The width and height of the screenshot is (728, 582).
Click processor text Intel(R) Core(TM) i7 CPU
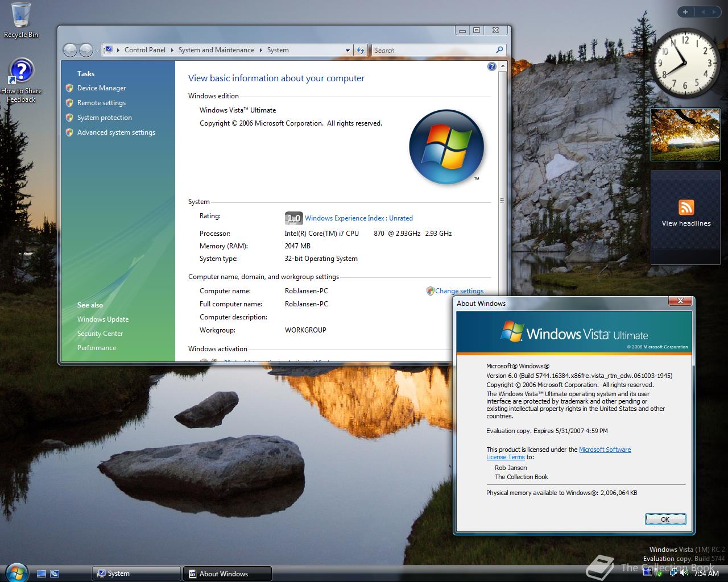pyautogui.click(x=322, y=234)
